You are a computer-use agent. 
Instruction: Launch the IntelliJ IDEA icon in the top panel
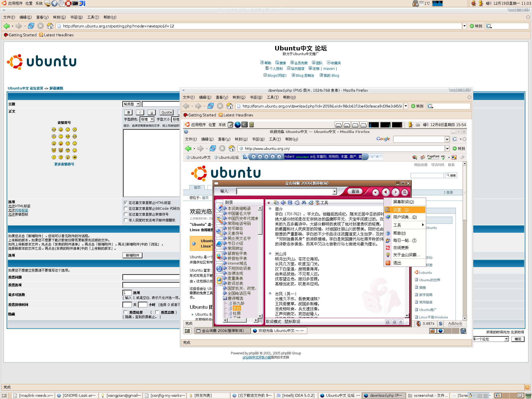(82, 3)
